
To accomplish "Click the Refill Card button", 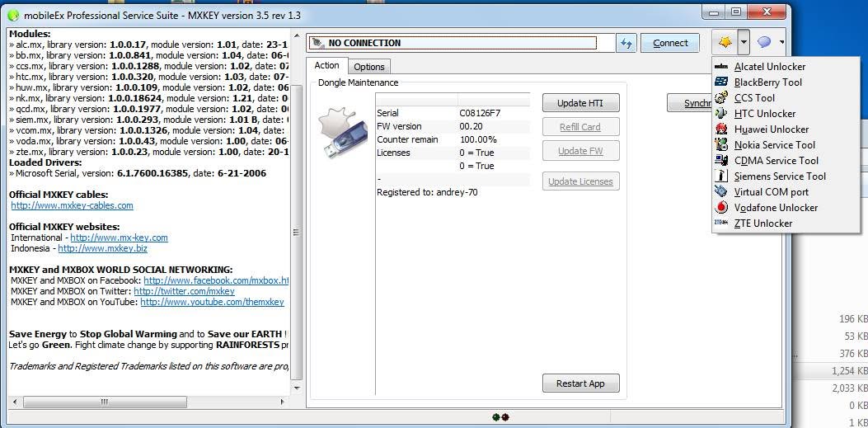I will tap(580, 127).
